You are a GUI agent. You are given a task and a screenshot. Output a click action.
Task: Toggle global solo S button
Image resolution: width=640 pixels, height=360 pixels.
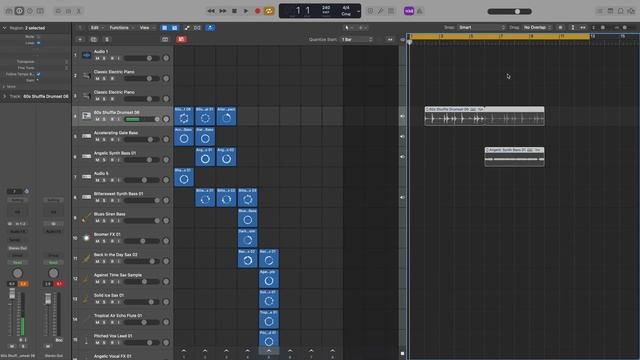click(107, 40)
